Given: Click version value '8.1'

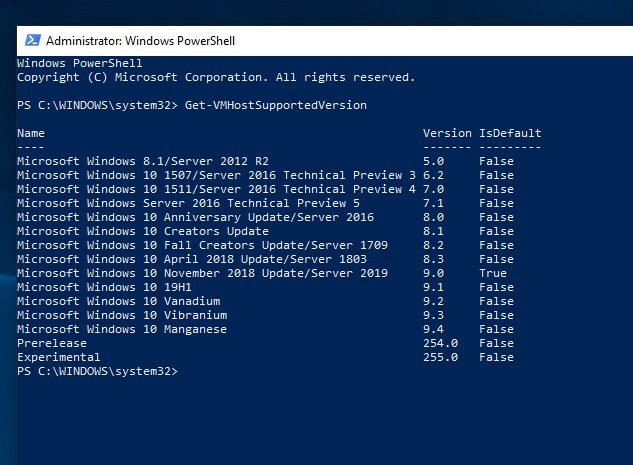Looking at the screenshot, I should 433,231.
